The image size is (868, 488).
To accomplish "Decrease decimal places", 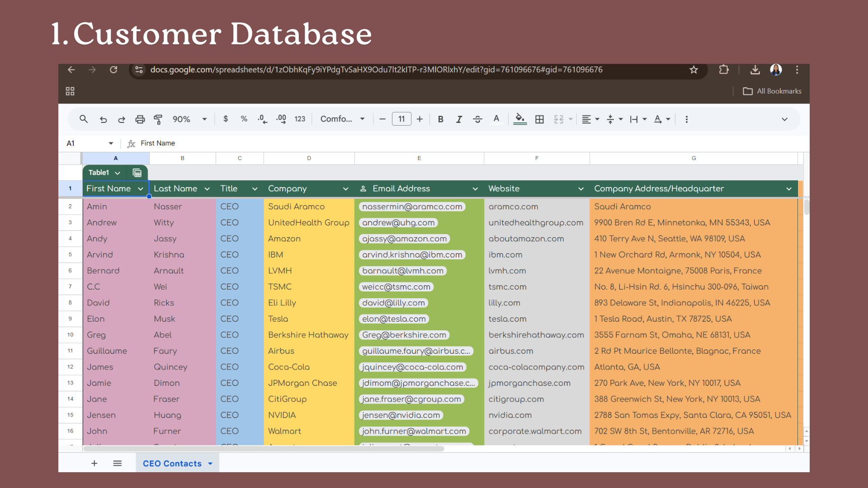I will tap(262, 119).
